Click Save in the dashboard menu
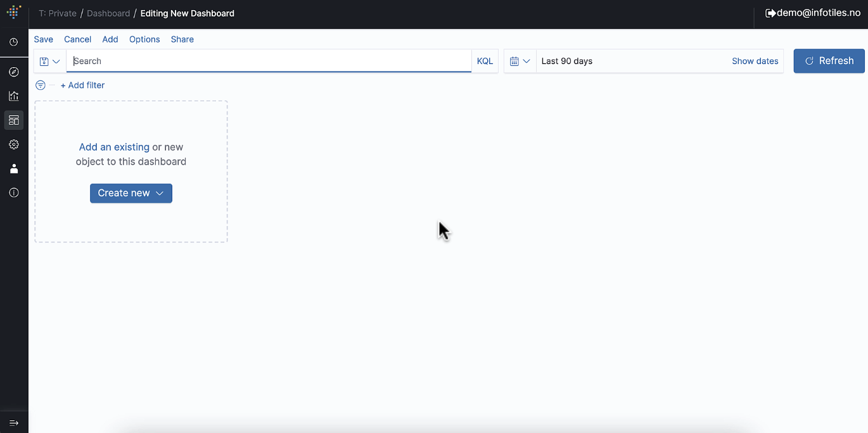Screen dimensions: 868x433 pos(44,39)
